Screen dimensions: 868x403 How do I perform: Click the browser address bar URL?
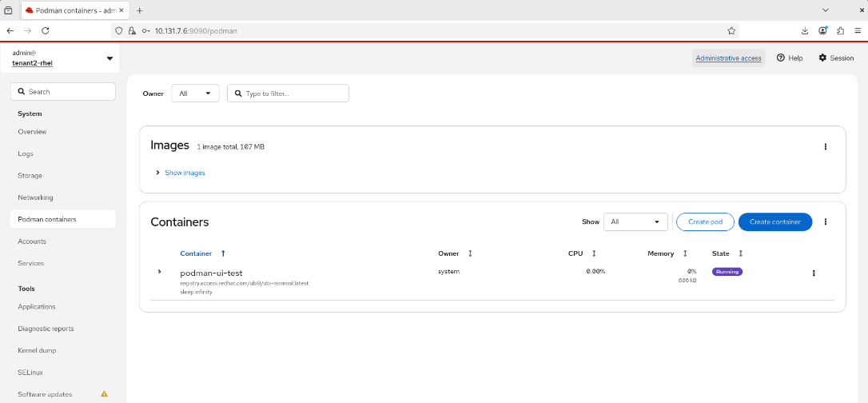(x=196, y=31)
